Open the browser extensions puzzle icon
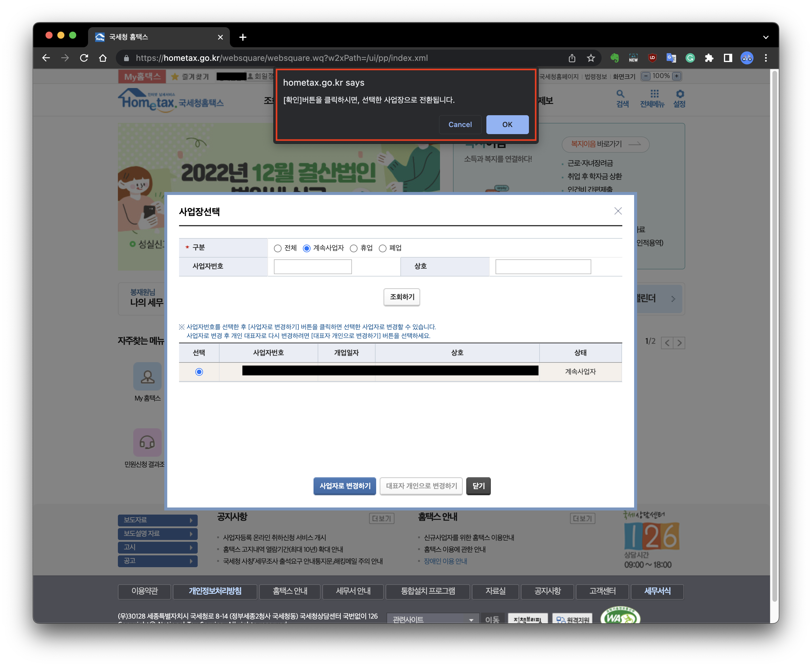The image size is (812, 667). (x=709, y=58)
